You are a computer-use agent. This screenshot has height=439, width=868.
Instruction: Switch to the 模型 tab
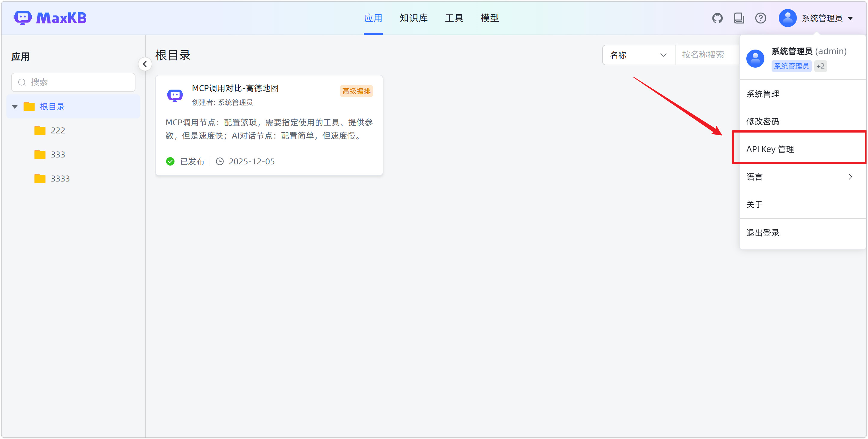pos(489,18)
